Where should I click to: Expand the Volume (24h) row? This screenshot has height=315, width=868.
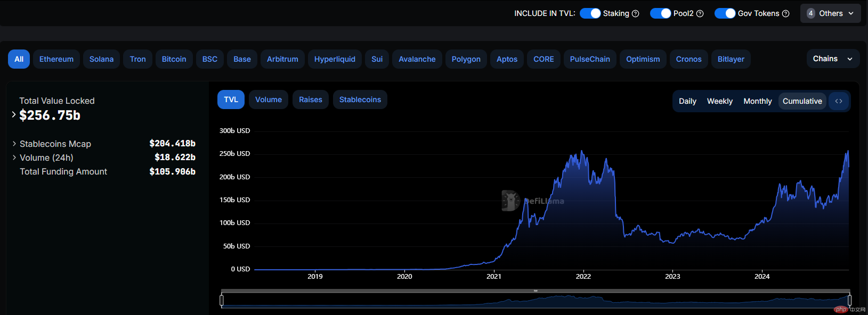click(x=14, y=157)
